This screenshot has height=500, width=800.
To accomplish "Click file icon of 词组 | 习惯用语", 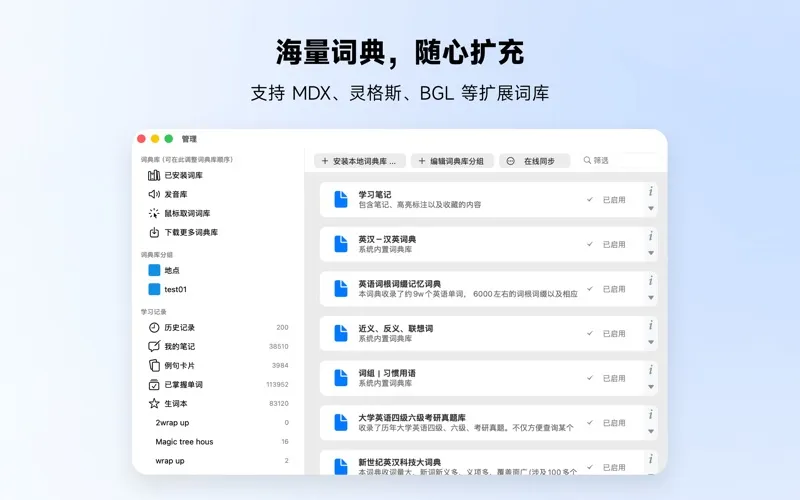I will coord(341,378).
